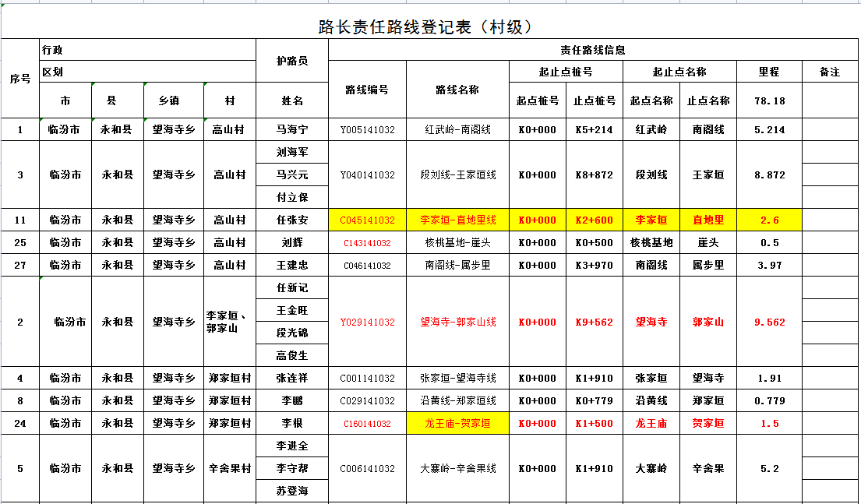Select the 序号 header cell
Viewport: 861px width, 504px height.
[20, 78]
